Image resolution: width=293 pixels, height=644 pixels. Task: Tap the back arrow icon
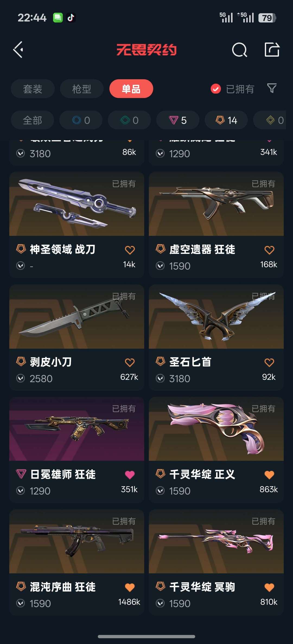tap(18, 50)
